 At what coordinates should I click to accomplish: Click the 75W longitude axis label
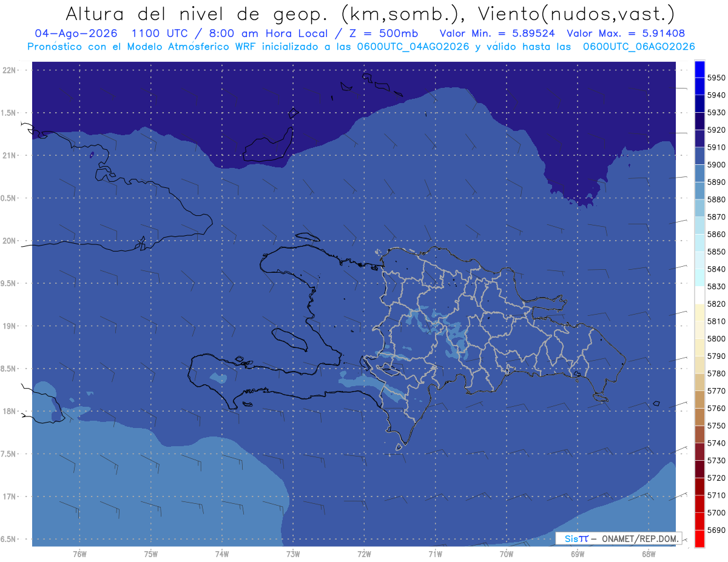pos(151,554)
